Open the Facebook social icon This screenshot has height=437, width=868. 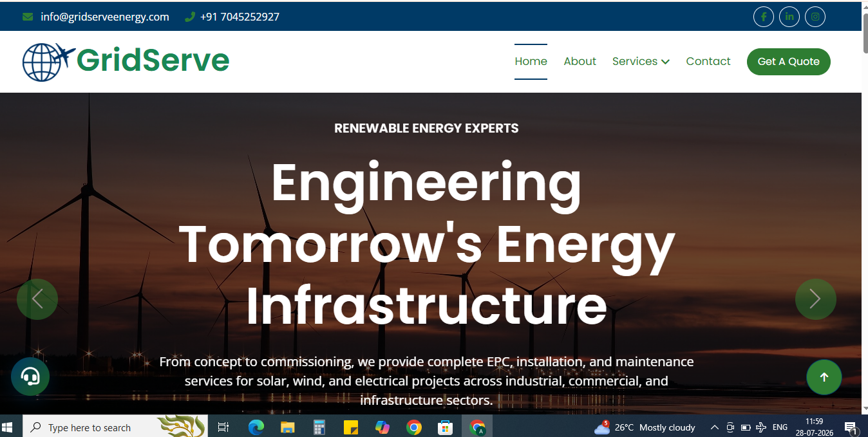[x=764, y=17]
